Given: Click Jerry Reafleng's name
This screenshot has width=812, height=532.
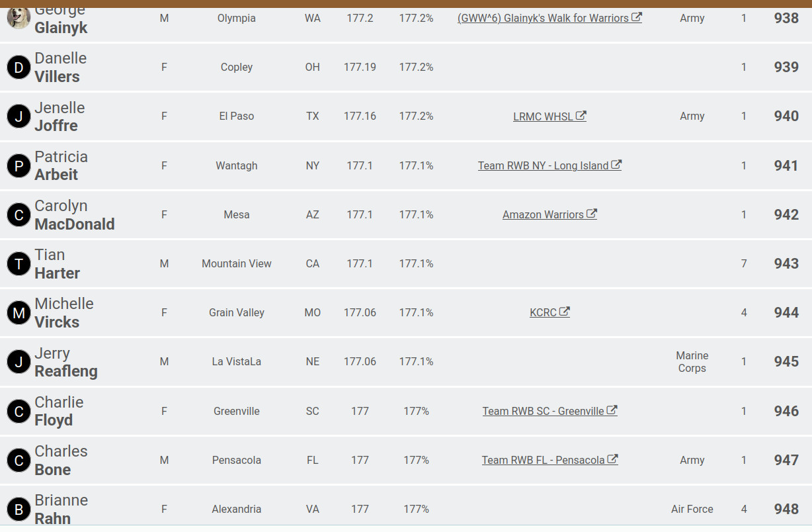Looking at the screenshot, I should coord(65,363).
